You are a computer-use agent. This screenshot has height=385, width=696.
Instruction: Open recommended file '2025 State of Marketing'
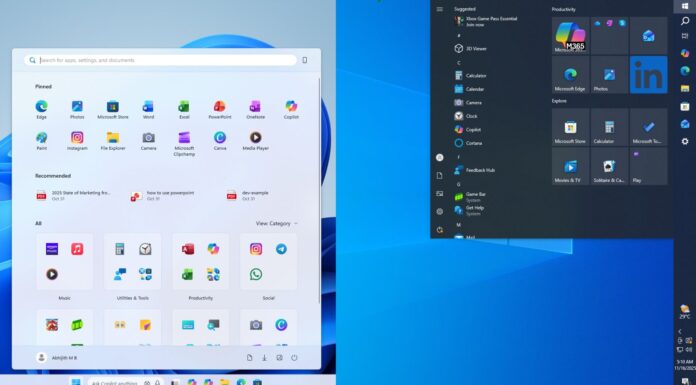(x=74, y=195)
